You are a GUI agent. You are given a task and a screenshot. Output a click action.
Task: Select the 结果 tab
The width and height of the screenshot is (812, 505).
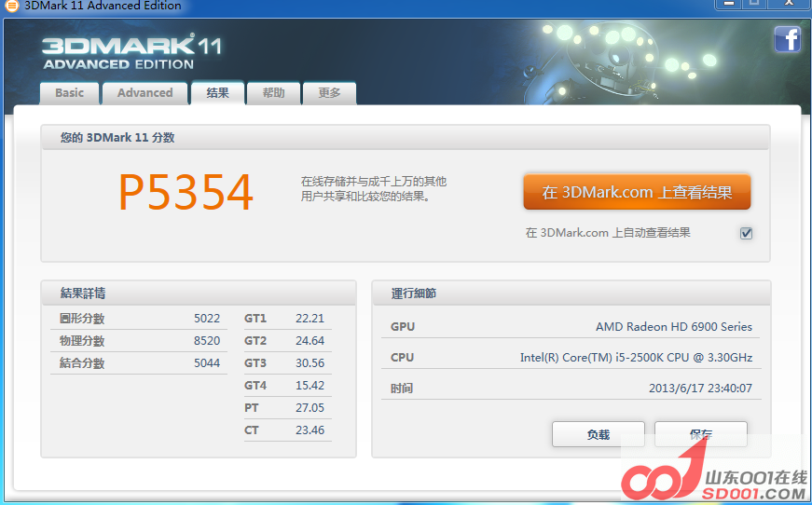point(217,93)
